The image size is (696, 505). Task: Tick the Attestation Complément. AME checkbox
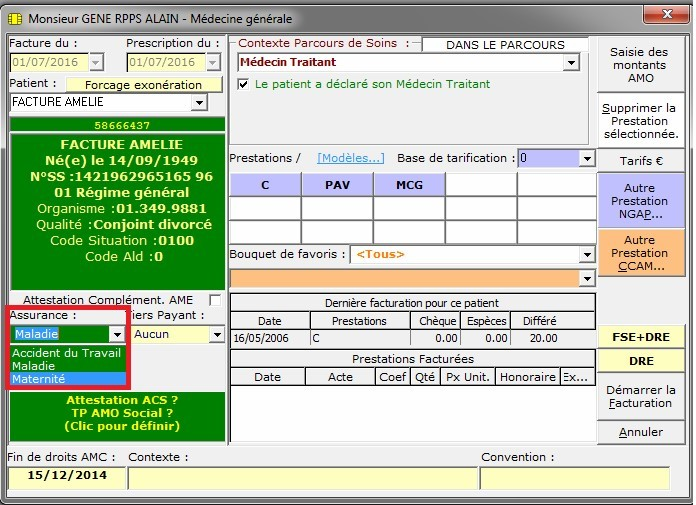pyautogui.click(x=215, y=300)
